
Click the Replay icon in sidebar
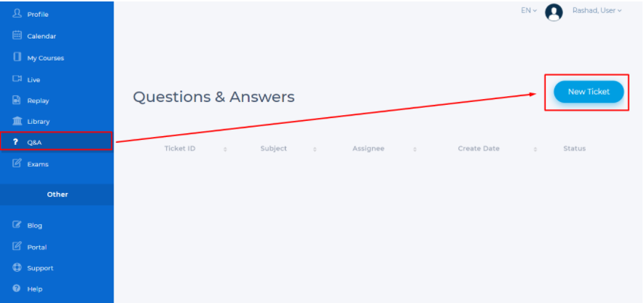click(17, 101)
